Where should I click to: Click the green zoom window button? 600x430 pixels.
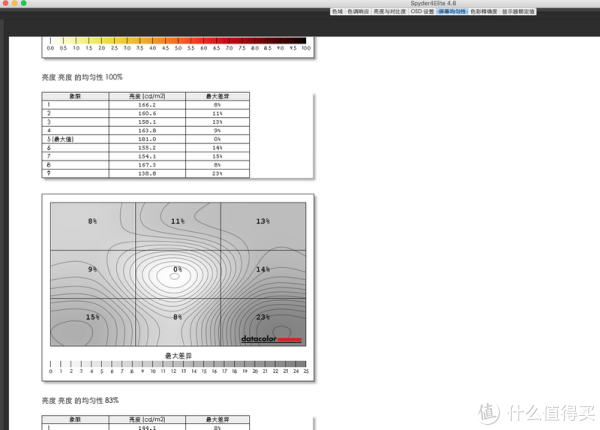[24, 3]
